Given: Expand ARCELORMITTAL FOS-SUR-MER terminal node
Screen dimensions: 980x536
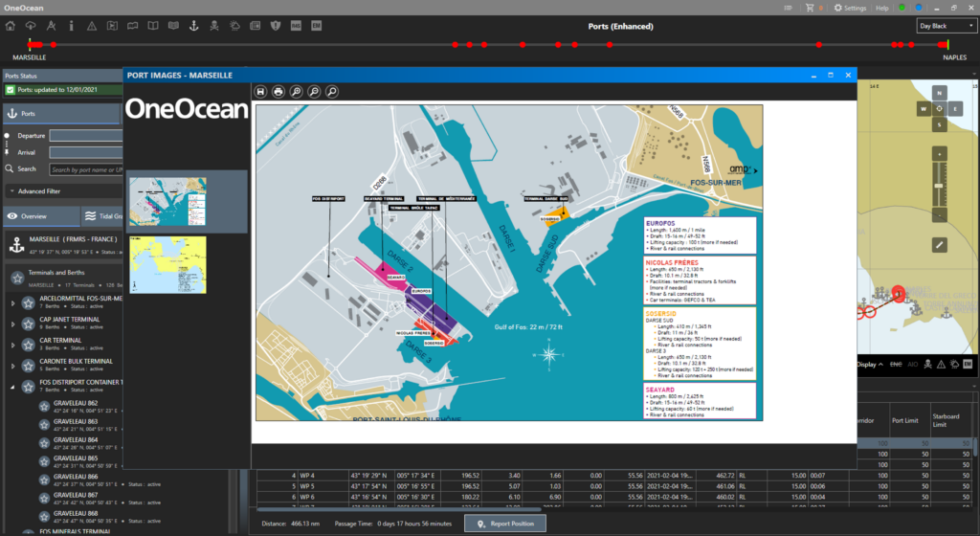Looking at the screenshot, I should (12, 303).
